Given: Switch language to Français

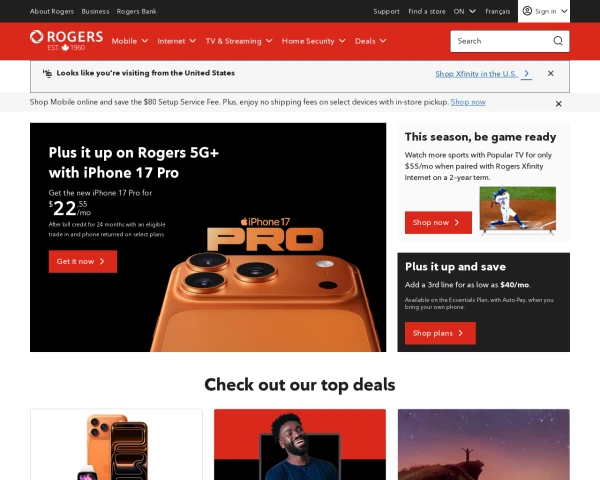Looking at the screenshot, I should (497, 11).
